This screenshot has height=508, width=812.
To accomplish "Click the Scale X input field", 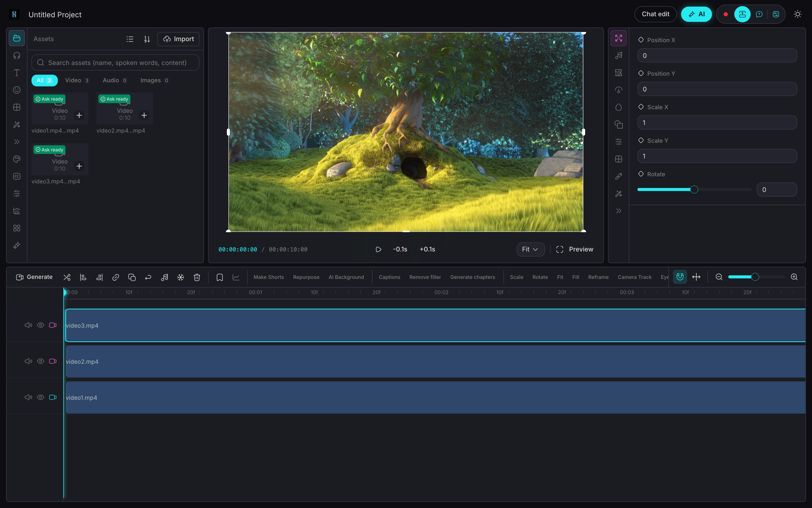I will click(717, 123).
